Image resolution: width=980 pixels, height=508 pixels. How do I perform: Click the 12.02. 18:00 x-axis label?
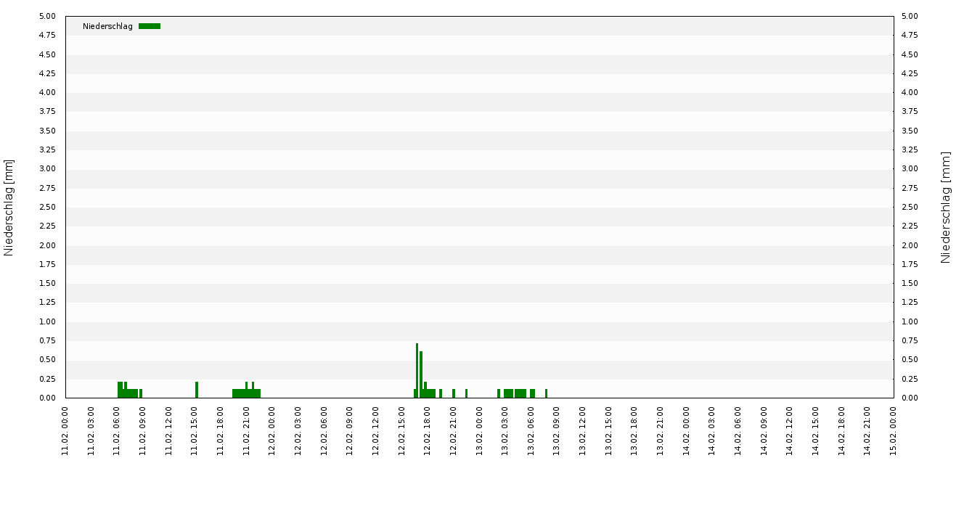pos(428,431)
